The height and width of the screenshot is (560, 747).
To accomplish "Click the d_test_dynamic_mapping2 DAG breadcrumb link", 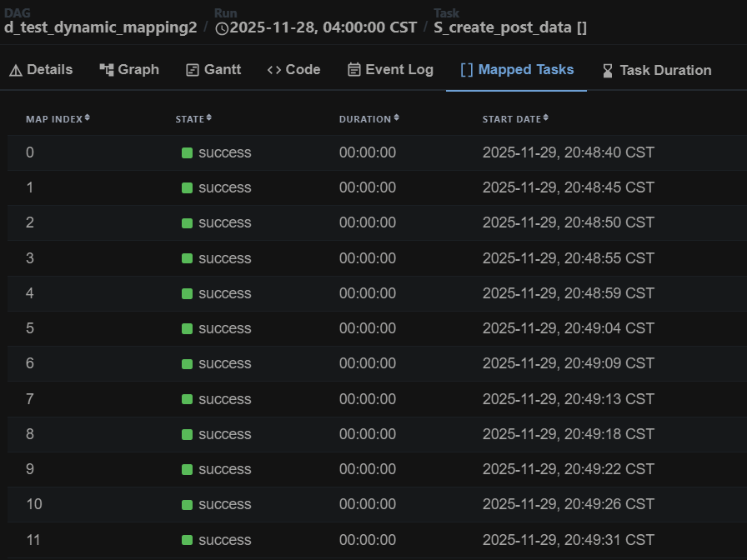I will point(100,27).
